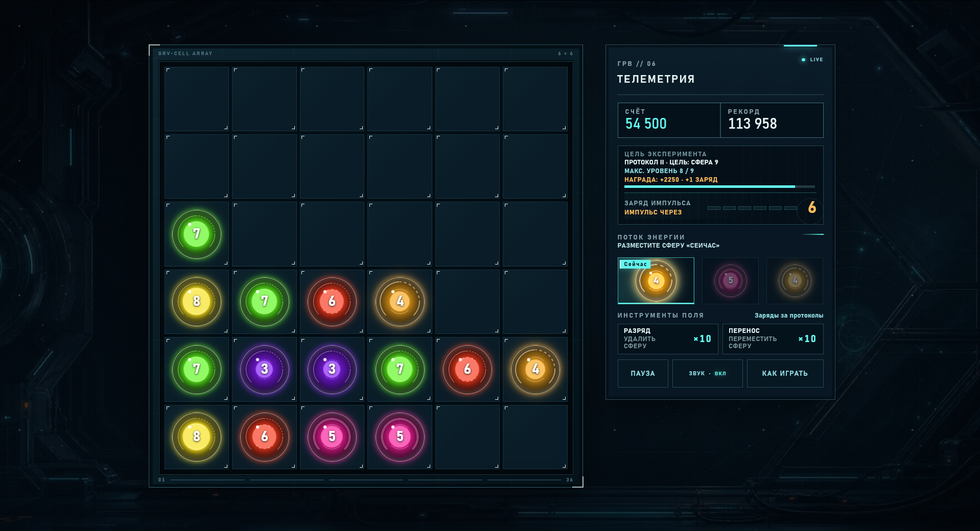Click the LIVE status indicator
The image size is (980, 531).
(x=812, y=60)
